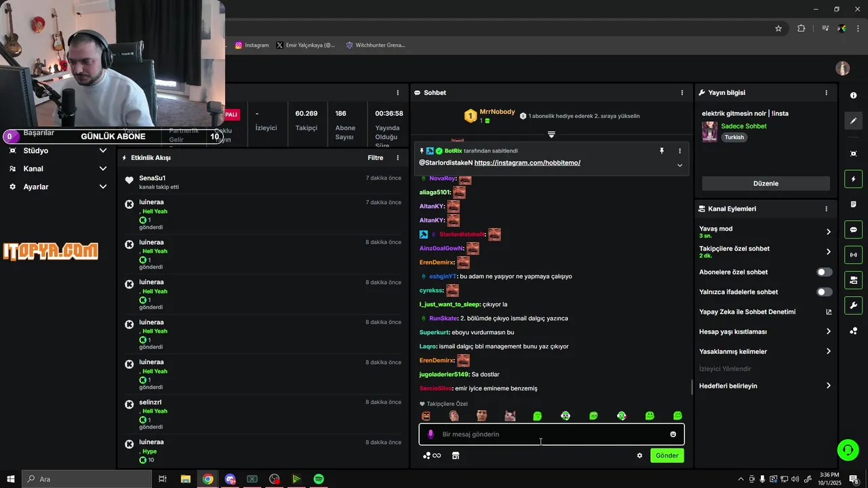Click the screen capture icon in right sidebar
The height and width of the screenshot is (488, 868).
pyautogui.click(x=853, y=154)
